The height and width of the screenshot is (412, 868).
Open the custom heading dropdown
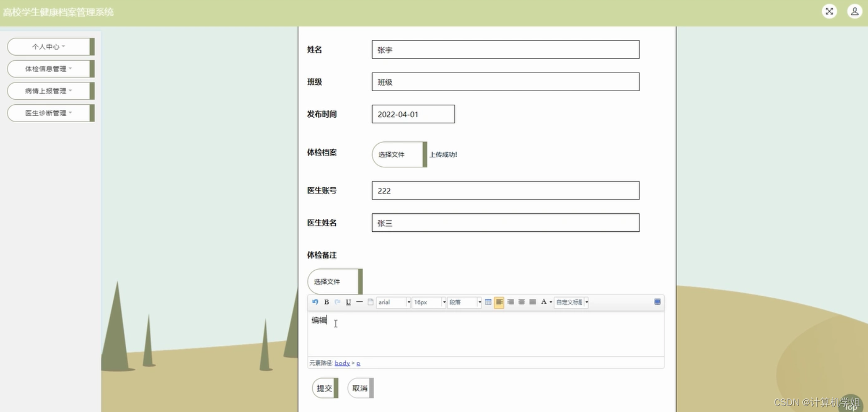[x=571, y=302]
